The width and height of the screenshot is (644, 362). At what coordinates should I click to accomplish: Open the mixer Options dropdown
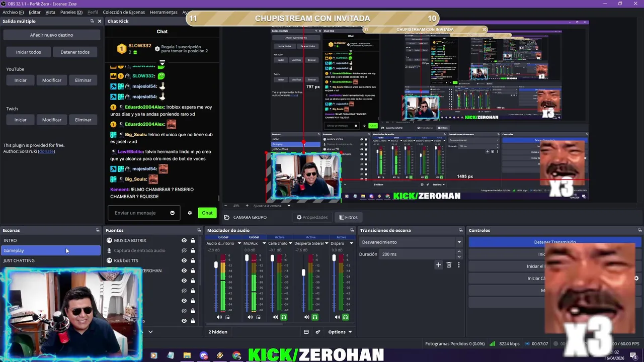340,332
